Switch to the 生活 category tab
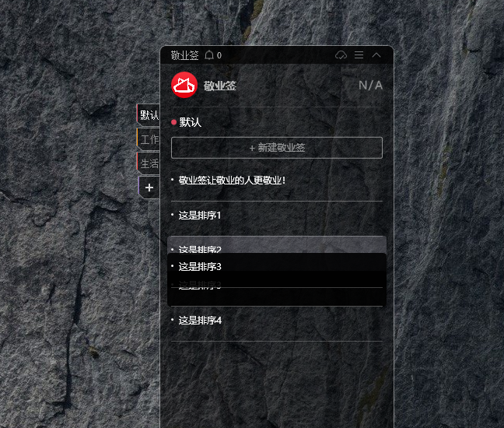The width and height of the screenshot is (504, 428). 149,163
